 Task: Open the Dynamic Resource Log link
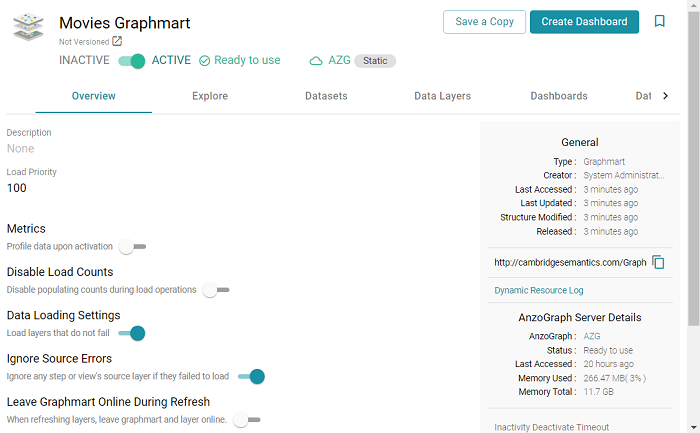click(x=538, y=290)
